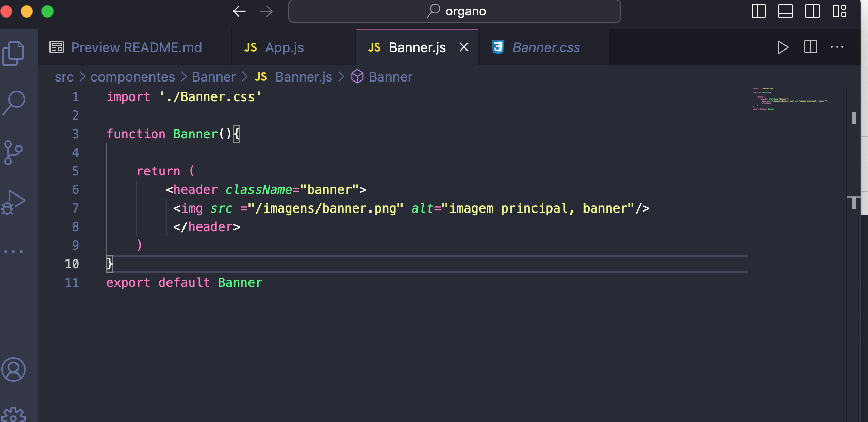This screenshot has width=868, height=422.
Task: Click export default Banner line
Action: [x=185, y=283]
